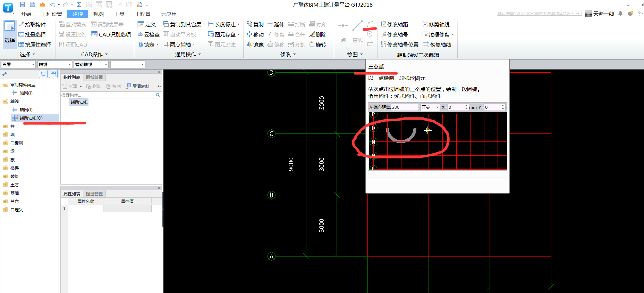
Task: Click the help search box at top right
Action: click(539, 13)
